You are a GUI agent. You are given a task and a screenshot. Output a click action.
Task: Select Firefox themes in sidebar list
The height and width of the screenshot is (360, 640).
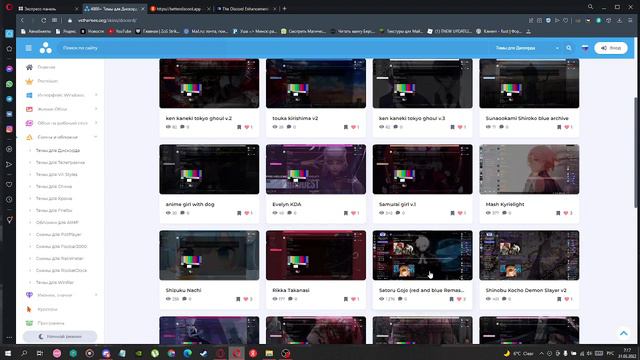[53, 210]
